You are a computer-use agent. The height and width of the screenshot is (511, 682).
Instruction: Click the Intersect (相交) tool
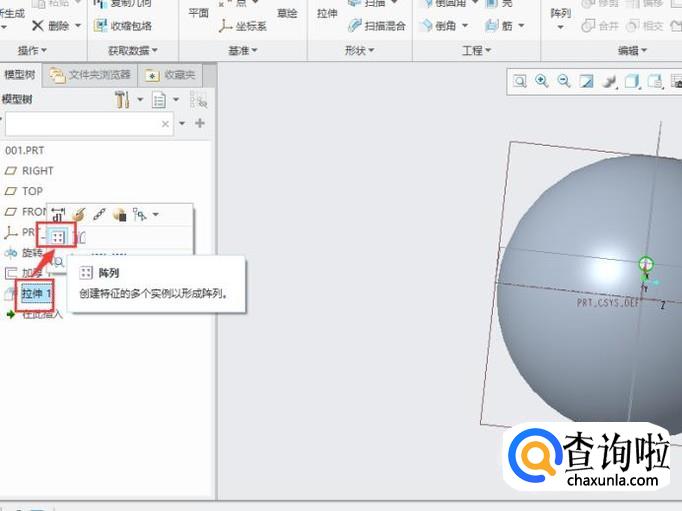tap(645, 26)
